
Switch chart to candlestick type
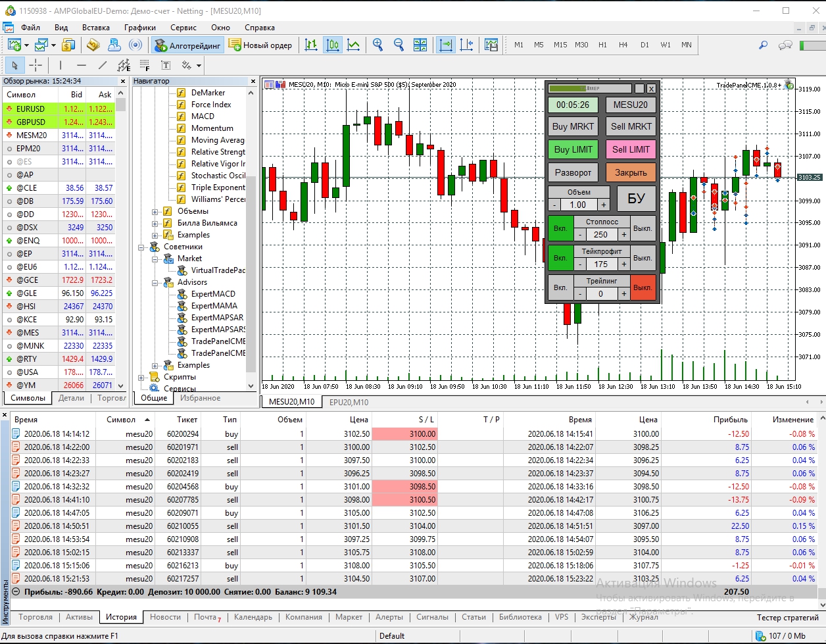[x=333, y=45]
